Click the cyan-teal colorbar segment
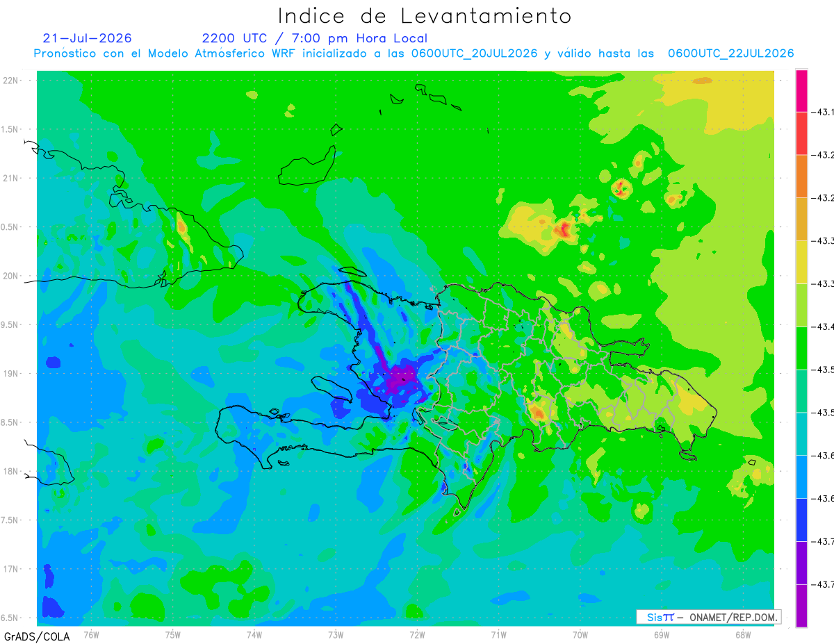The image size is (834, 644). pos(801,434)
